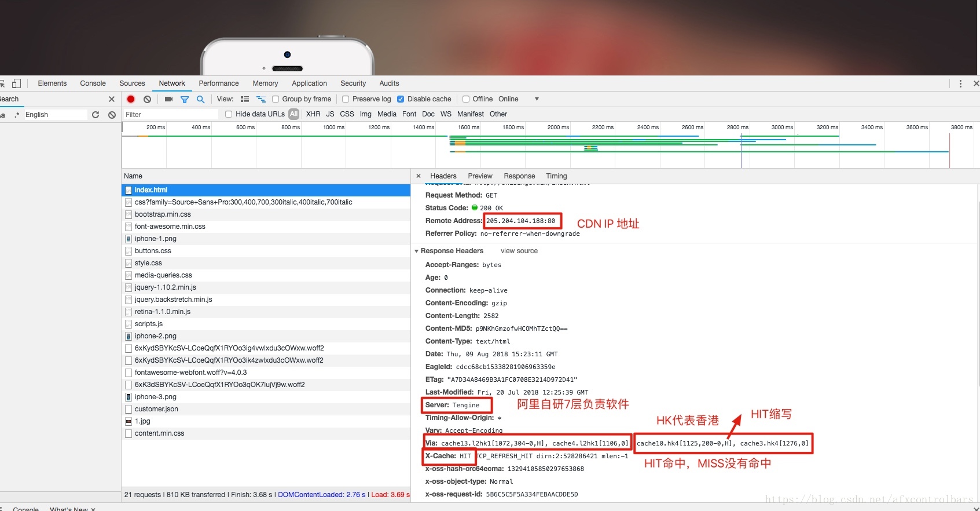Click the capture screenshots camera icon
This screenshot has height=511, width=980.
pos(168,99)
